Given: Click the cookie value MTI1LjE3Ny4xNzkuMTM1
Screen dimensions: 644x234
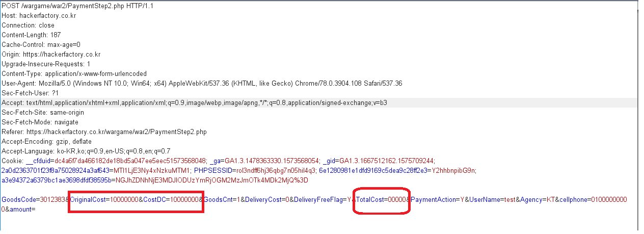Looking at the screenshot, I should click(x=150, y=170).
